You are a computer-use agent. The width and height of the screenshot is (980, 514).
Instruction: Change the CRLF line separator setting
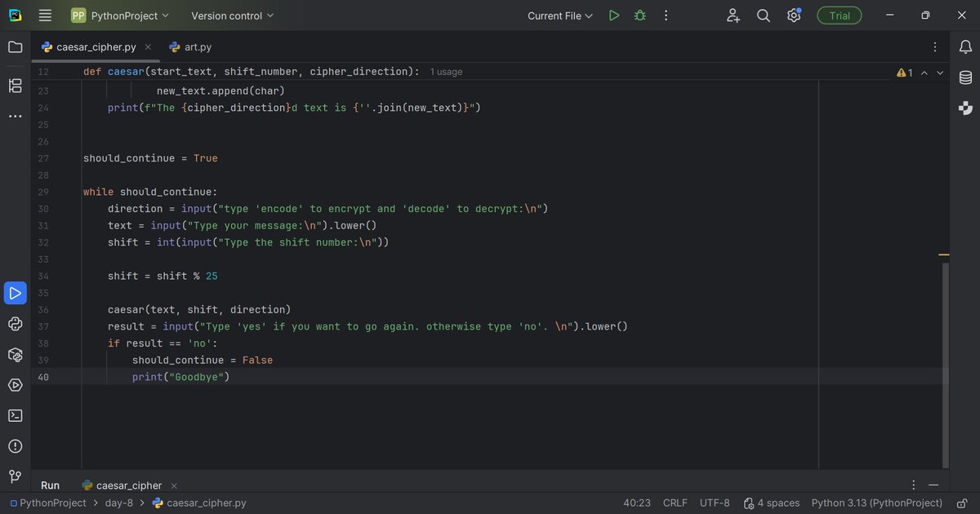coord(675,503)
